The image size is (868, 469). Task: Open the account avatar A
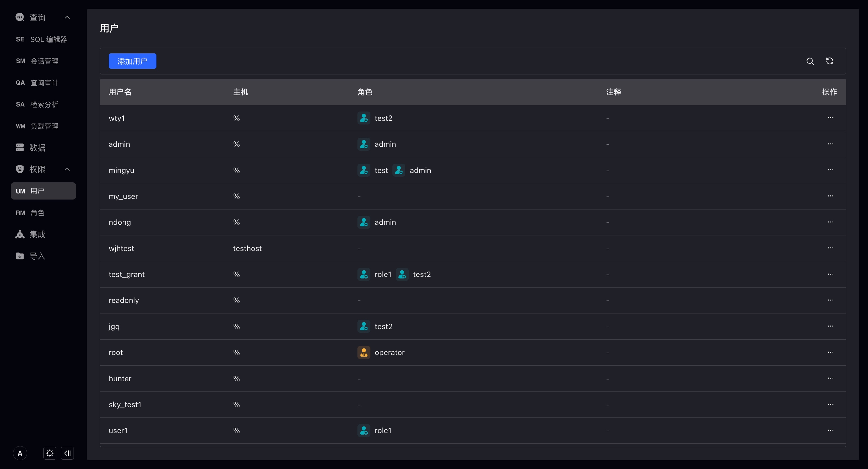click(20, 454)
